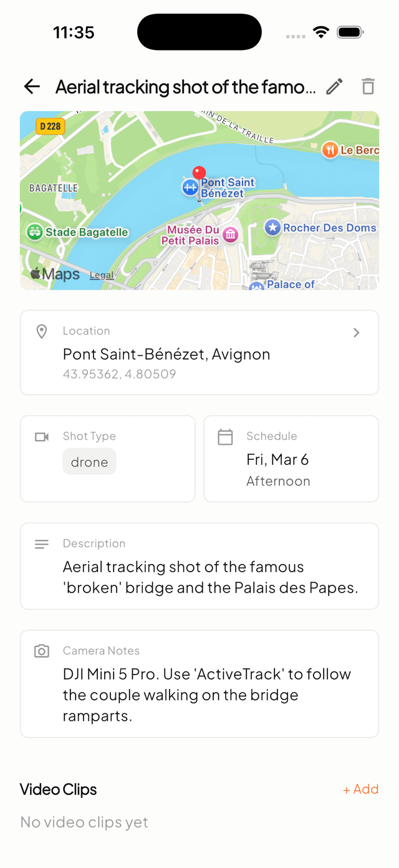Image resolution: width=399 pixels, height=868 pixels.
Task: Select the drone shot type chip
Action: (89, 462)
